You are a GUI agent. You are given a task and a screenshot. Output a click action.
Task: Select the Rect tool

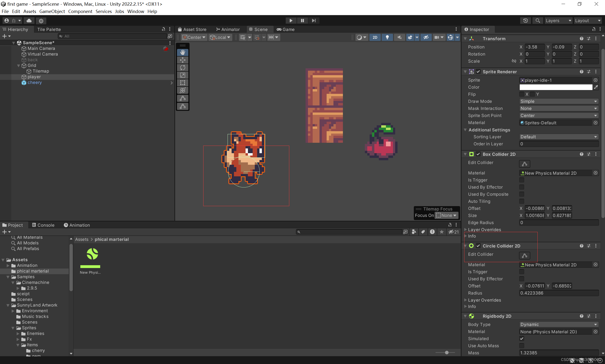pos(182,83)
